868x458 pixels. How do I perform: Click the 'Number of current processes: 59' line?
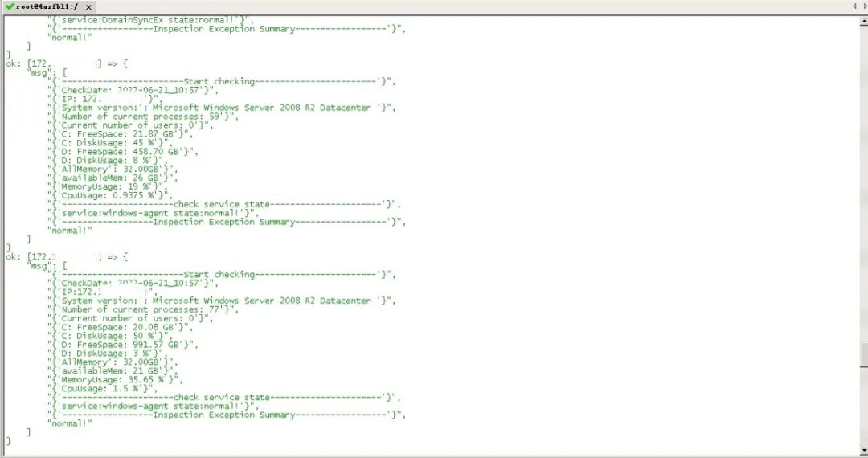(x=144, y=117)
